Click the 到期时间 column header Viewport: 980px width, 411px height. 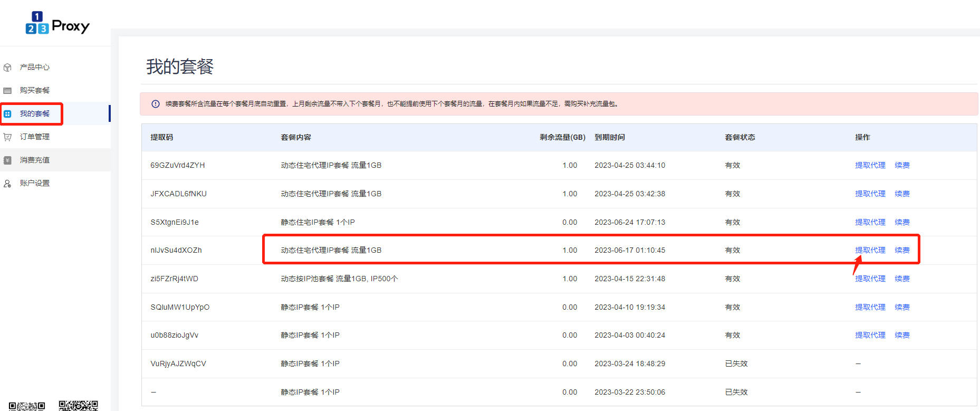coord(609,137)
